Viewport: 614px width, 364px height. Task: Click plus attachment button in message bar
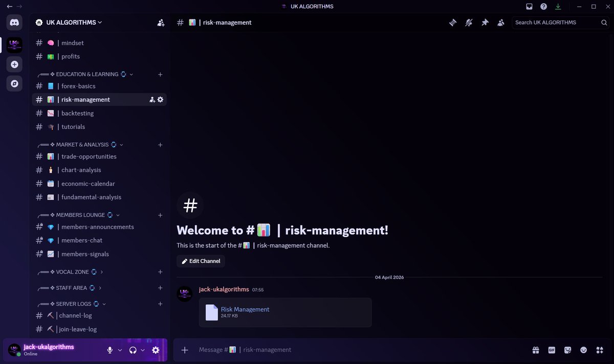coord(185,350)
